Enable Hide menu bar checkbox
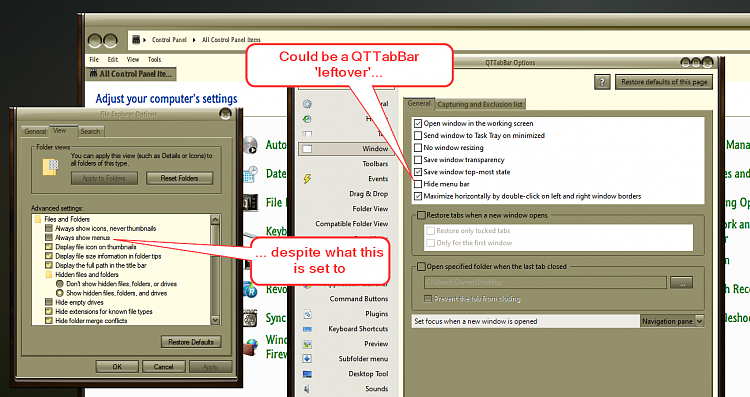Screen dimensions: 750x397 pos(418,184)
